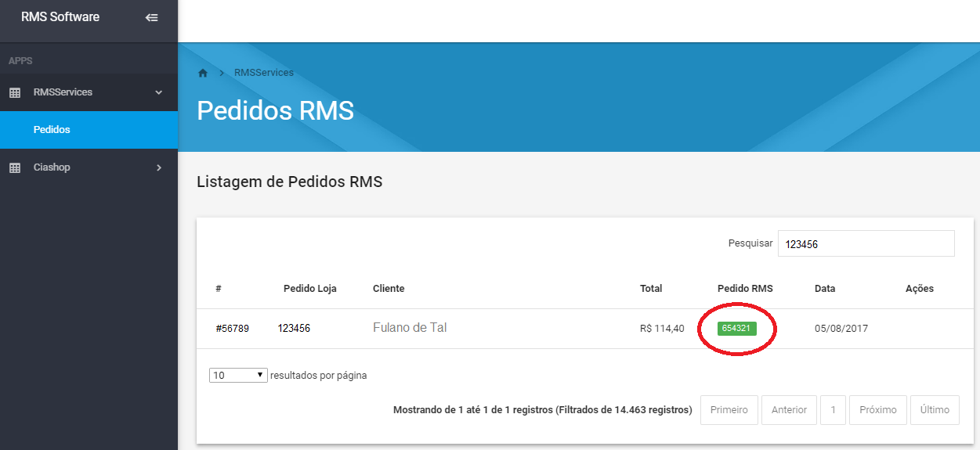980x450 pixels.
Task: Go to the Próximo page
Action: click(x=877, y=410)
